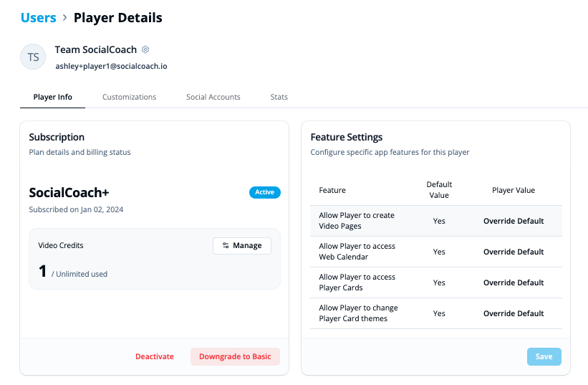Click the email ashley+player1@socialcoach.io

coord(112,66)
